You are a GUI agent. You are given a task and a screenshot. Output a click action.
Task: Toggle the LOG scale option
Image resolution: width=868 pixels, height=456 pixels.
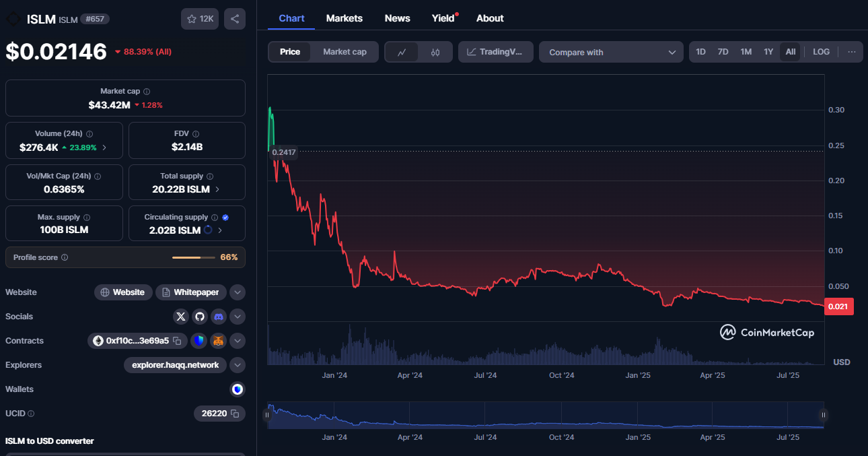click(x=821, y=52)
